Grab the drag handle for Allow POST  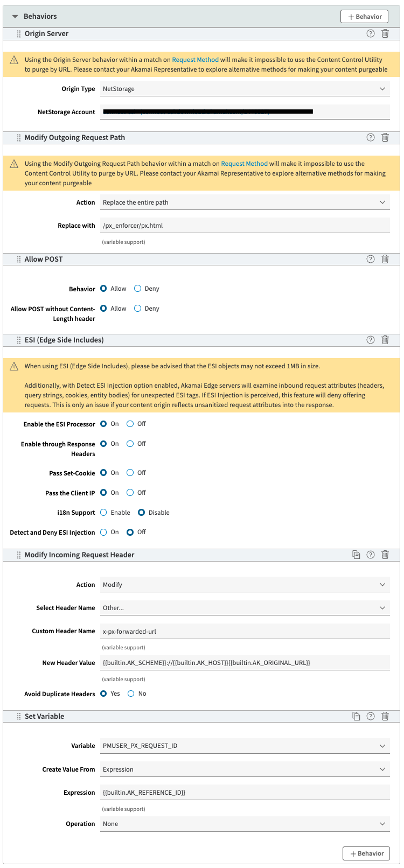(x=19, y=259)
